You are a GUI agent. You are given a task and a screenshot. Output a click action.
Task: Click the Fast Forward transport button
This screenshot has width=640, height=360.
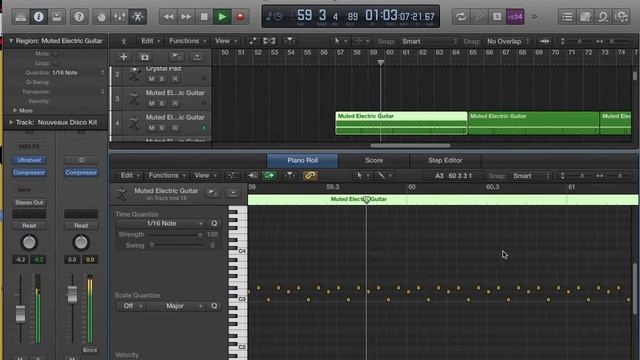tap(186, 17)
